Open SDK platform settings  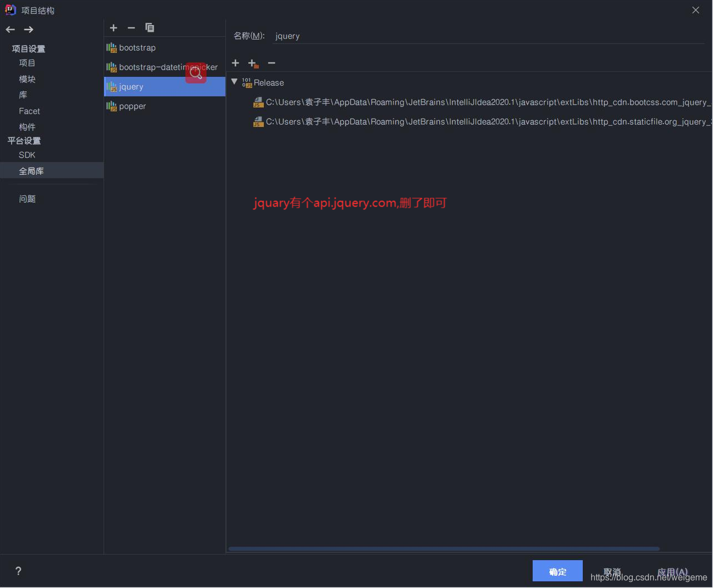click(x=27, y=155)
